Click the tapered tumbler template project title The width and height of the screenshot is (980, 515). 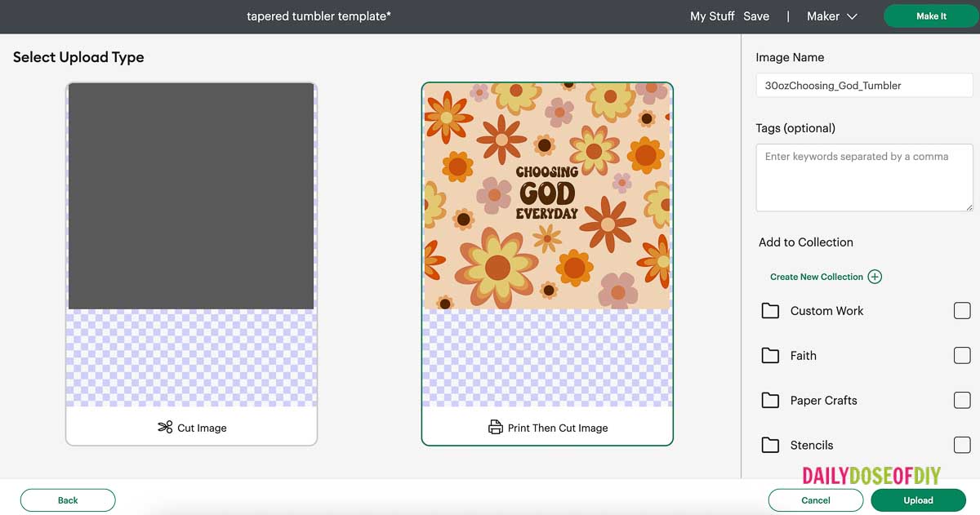[319, 16]
